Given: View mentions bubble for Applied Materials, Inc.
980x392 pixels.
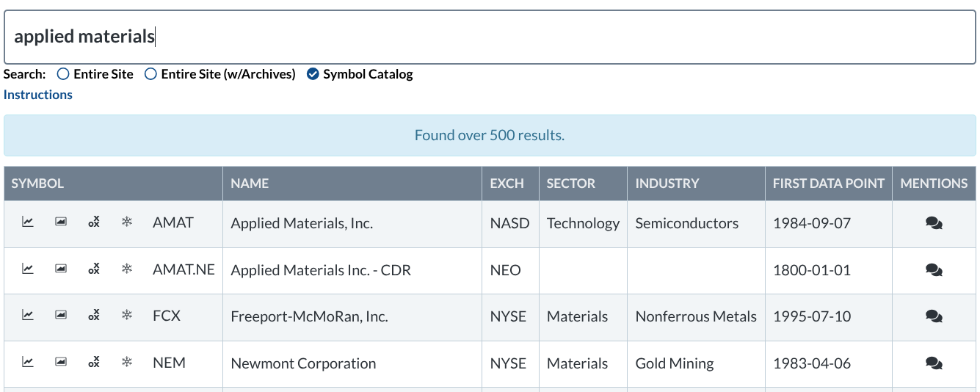Looking at the screenshot, I should point(934,223).
